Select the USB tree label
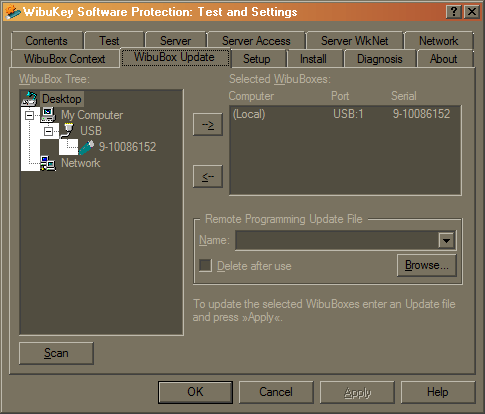Viewport: 485px width, 414px height. 91,131
